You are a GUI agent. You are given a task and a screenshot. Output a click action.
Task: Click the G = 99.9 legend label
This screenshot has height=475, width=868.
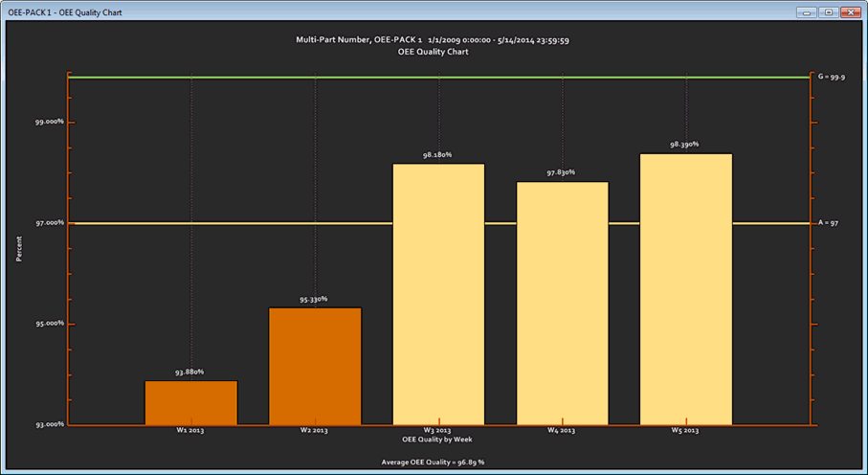[x=831, y=76]
